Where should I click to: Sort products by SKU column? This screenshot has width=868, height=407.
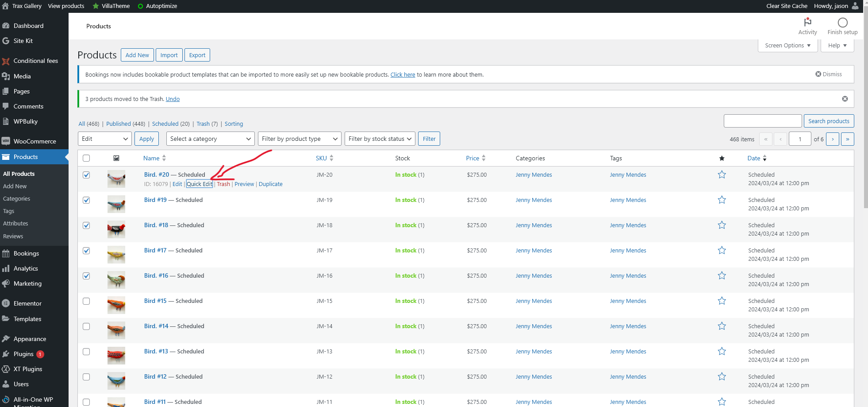(324, 158)
